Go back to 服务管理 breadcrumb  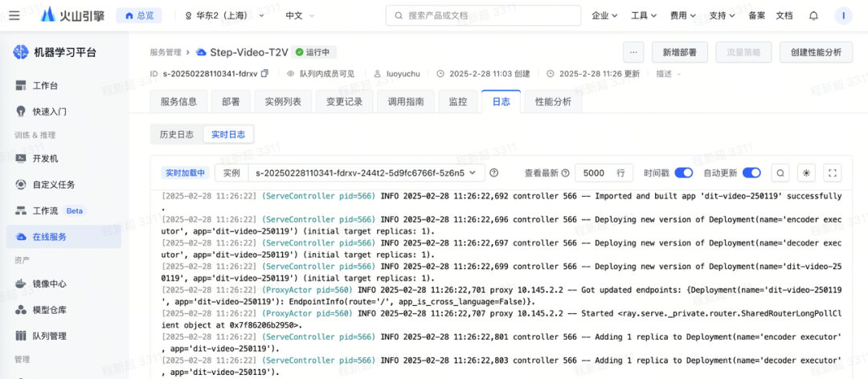[165, 52]
